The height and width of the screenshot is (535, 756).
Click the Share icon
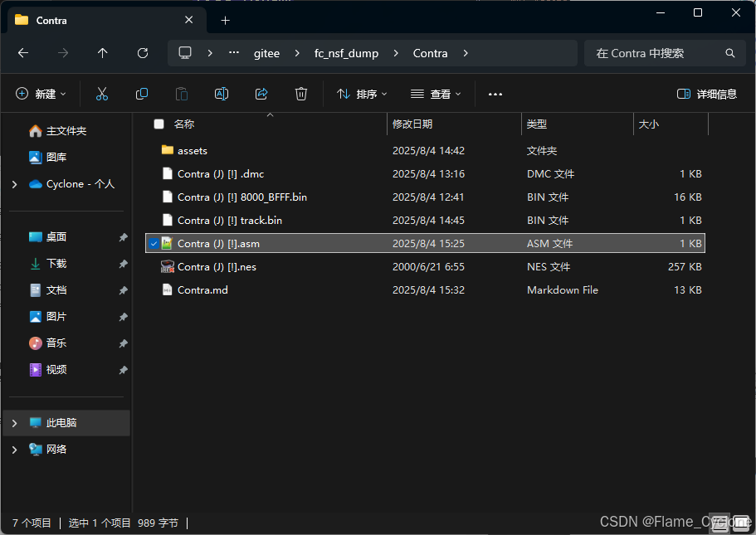point(261,94)
